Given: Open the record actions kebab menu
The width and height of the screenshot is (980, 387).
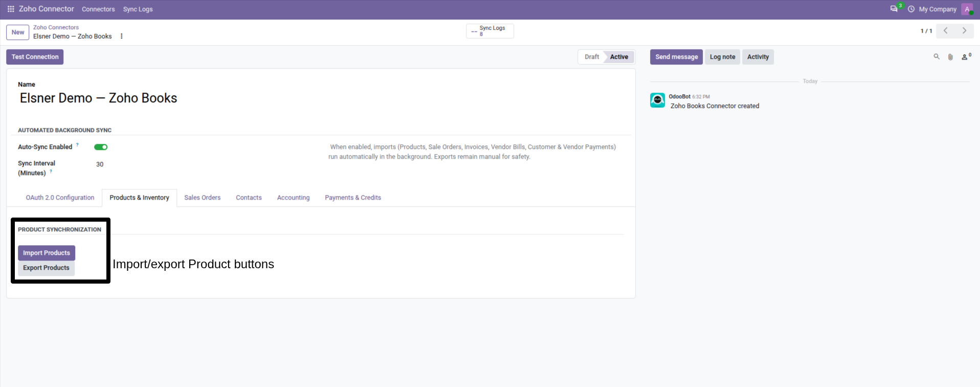Looking at the screenshot, I should point(121,36).
